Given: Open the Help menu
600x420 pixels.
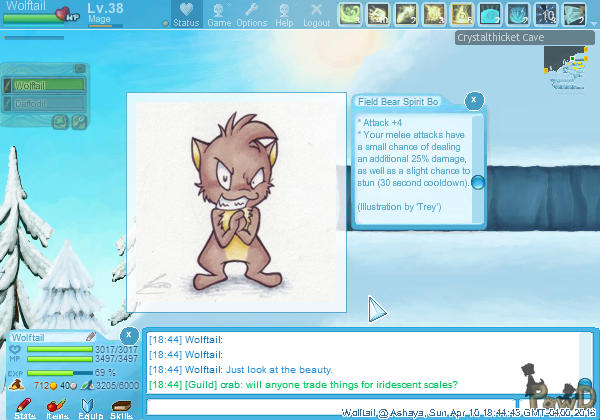Looking at the screenshot, I should pos(284,14).
